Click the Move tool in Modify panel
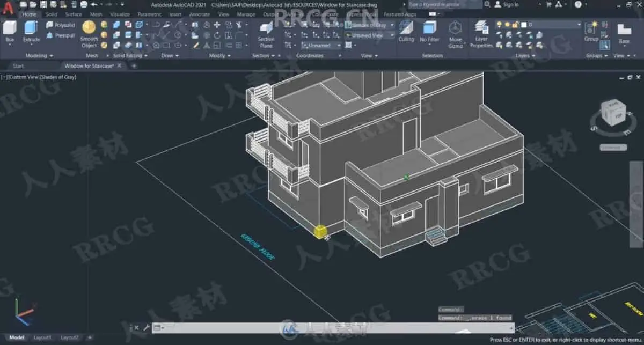 (x=217, y=25)
